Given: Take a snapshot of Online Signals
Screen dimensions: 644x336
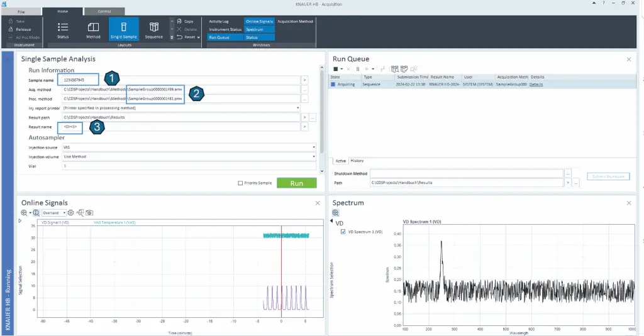Looking at the screenshot, I should click(89, 213).
